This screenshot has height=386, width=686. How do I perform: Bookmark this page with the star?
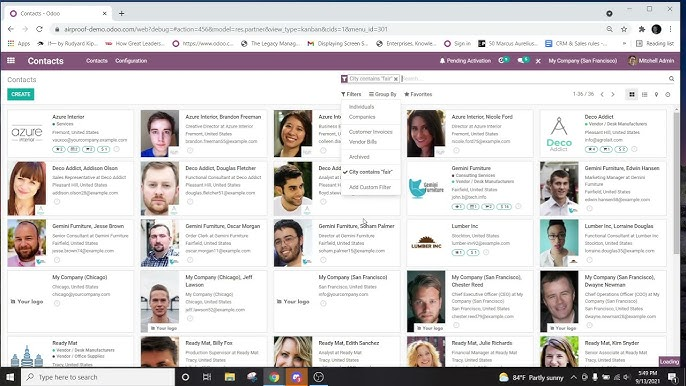[x=624, y=29]
